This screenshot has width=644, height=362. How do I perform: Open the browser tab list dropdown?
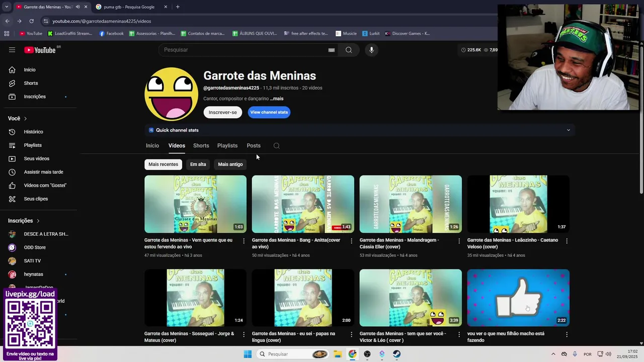7,7
